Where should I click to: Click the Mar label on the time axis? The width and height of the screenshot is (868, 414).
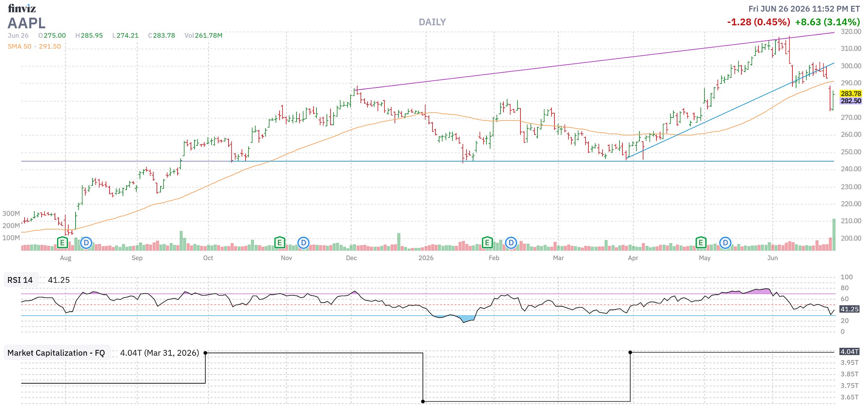558,258
